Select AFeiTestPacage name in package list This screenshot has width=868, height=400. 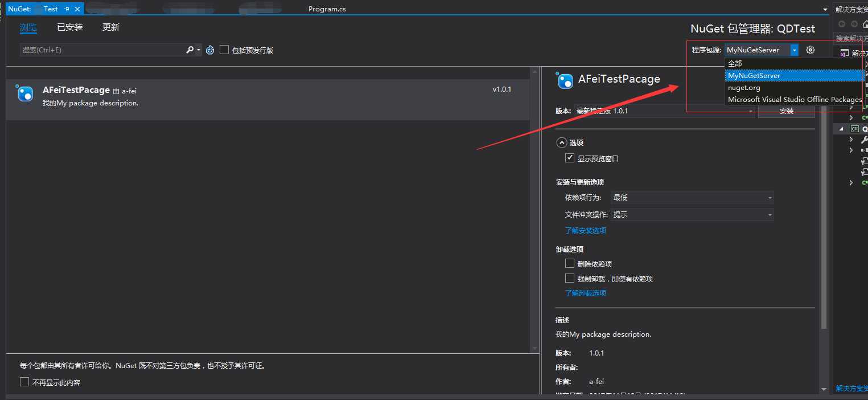point(76,90)
